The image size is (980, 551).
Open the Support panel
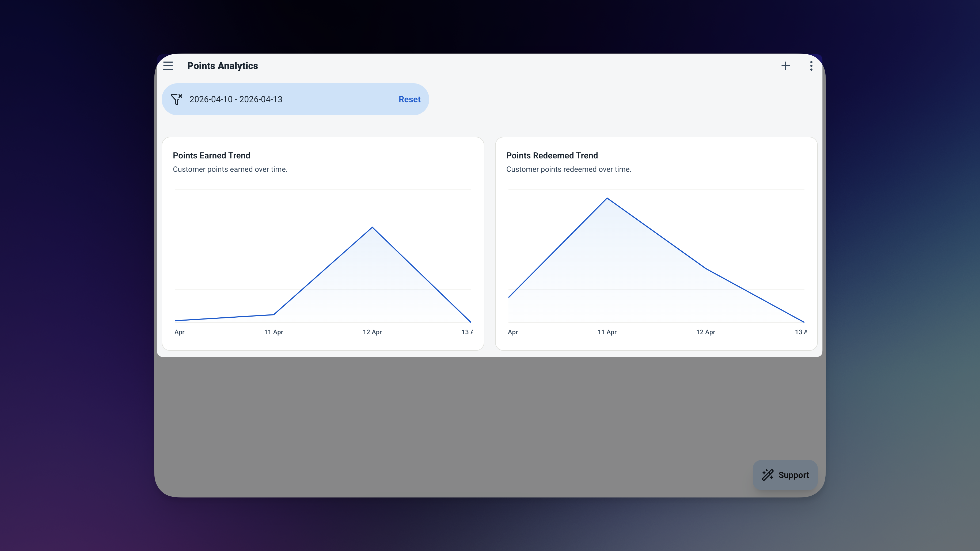[785, 475]
